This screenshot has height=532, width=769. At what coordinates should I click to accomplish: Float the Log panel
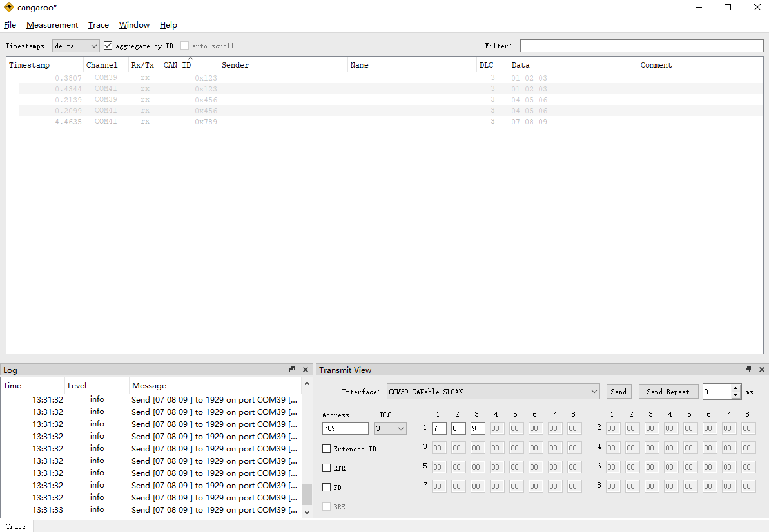[x=292, y=370]
